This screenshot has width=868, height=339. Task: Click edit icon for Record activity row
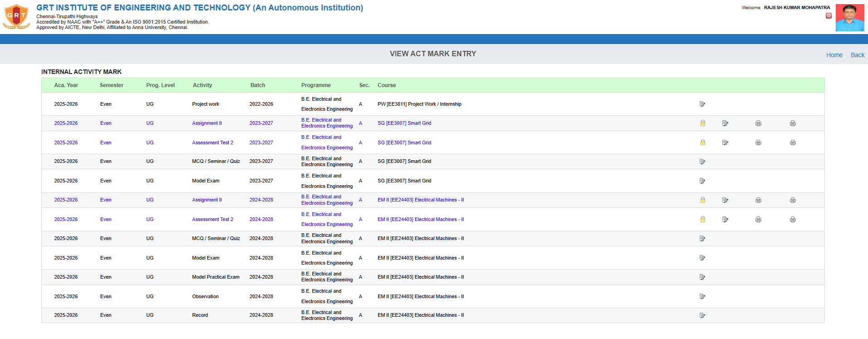(702, 315)
